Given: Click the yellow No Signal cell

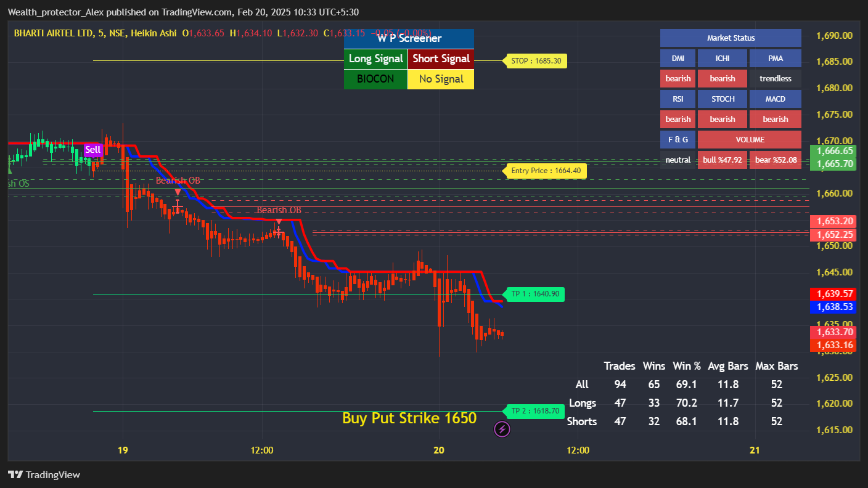Looking at the screenshot, I should [x=441, y=79].
